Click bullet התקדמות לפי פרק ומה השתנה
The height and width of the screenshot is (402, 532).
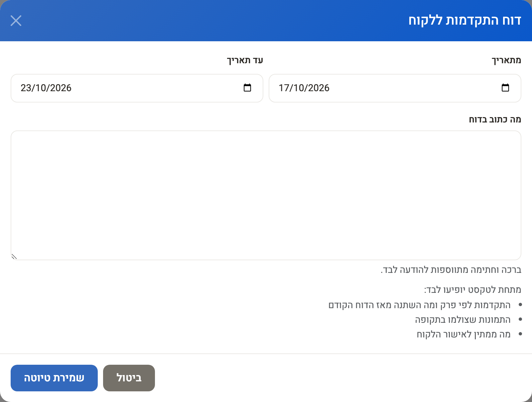coord(419,305)
